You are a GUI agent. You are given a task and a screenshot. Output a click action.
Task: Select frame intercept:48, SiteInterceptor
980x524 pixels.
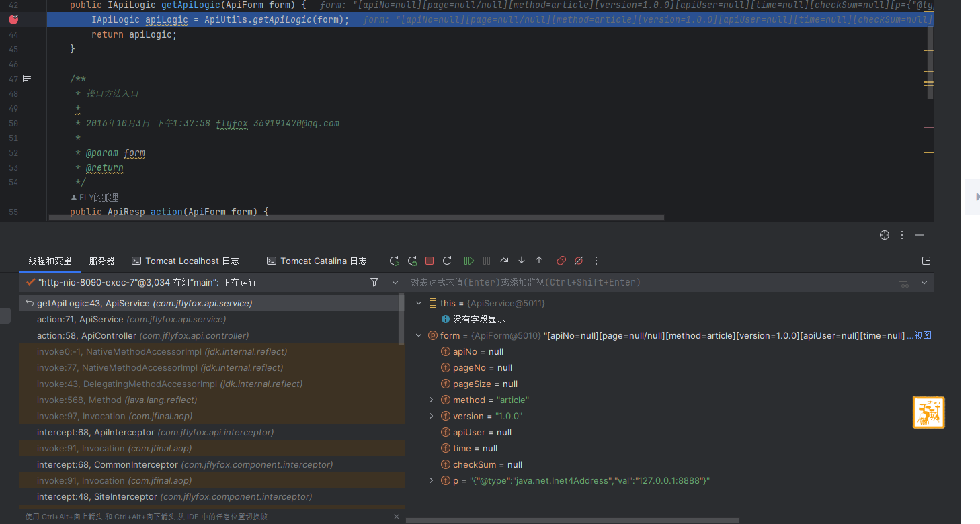(x=212, y=497)
